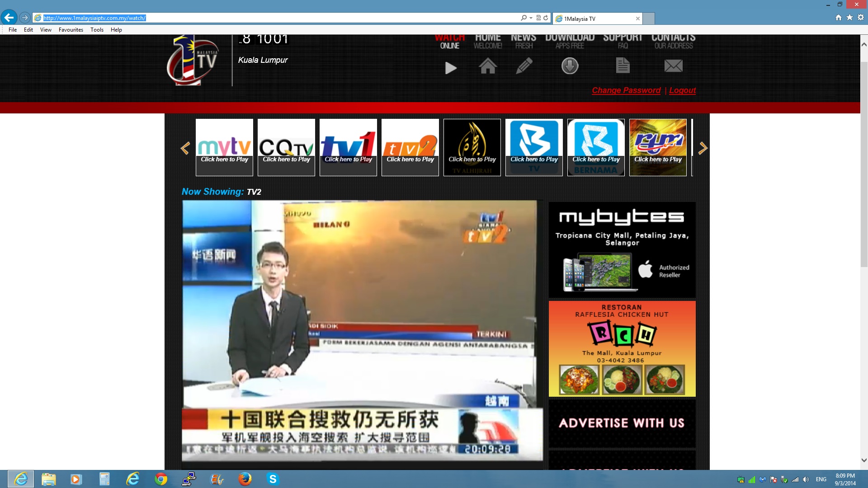Play the CQTV channel

(286, 147)
